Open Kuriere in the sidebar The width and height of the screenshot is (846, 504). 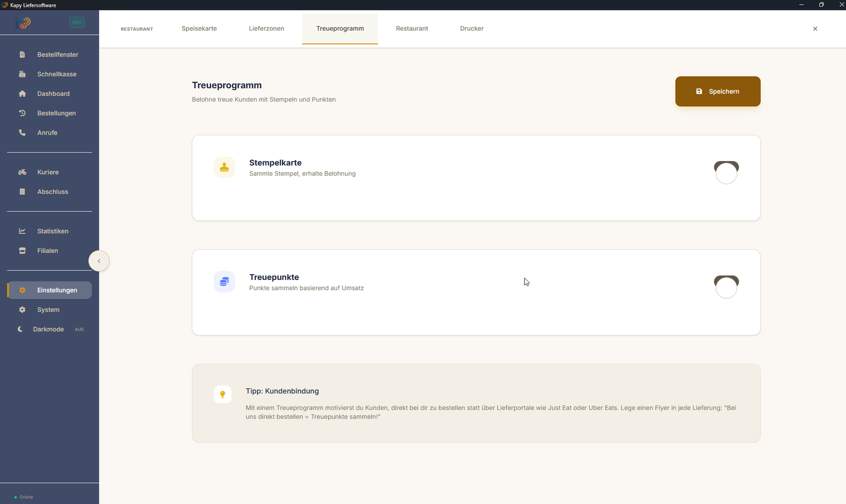point(50,172)
